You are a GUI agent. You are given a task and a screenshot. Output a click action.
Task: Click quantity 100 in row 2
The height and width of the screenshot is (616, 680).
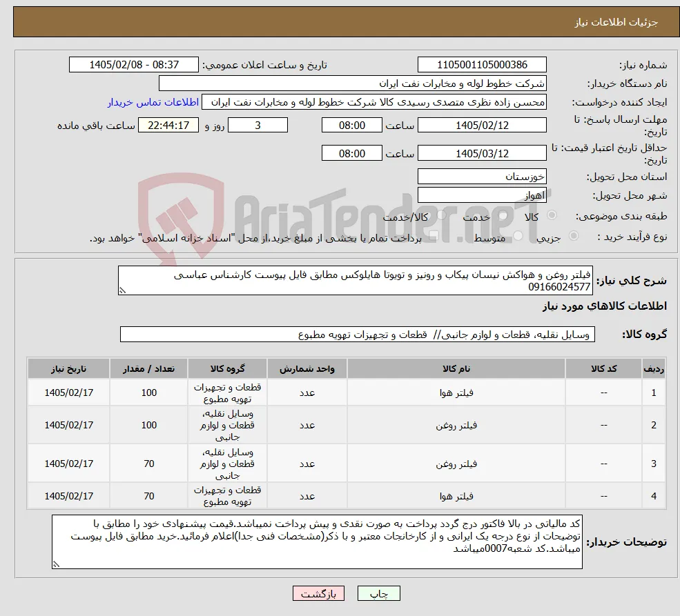pyautogui.click(x=148, y=426)
